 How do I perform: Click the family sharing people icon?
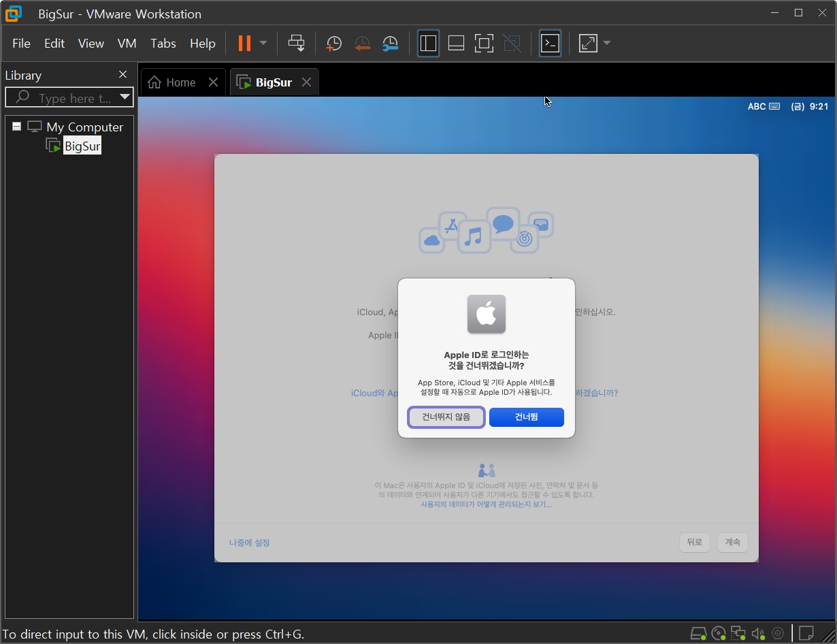click(487, 470)
